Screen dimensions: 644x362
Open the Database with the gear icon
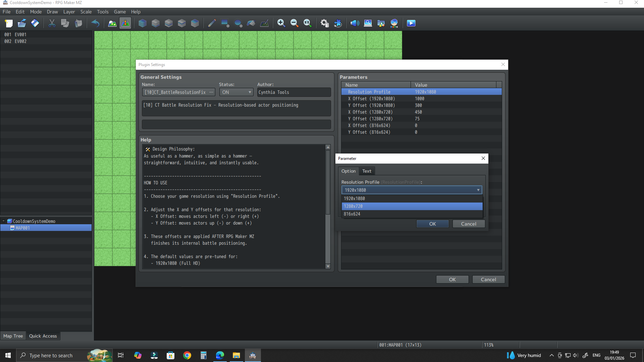324,23
